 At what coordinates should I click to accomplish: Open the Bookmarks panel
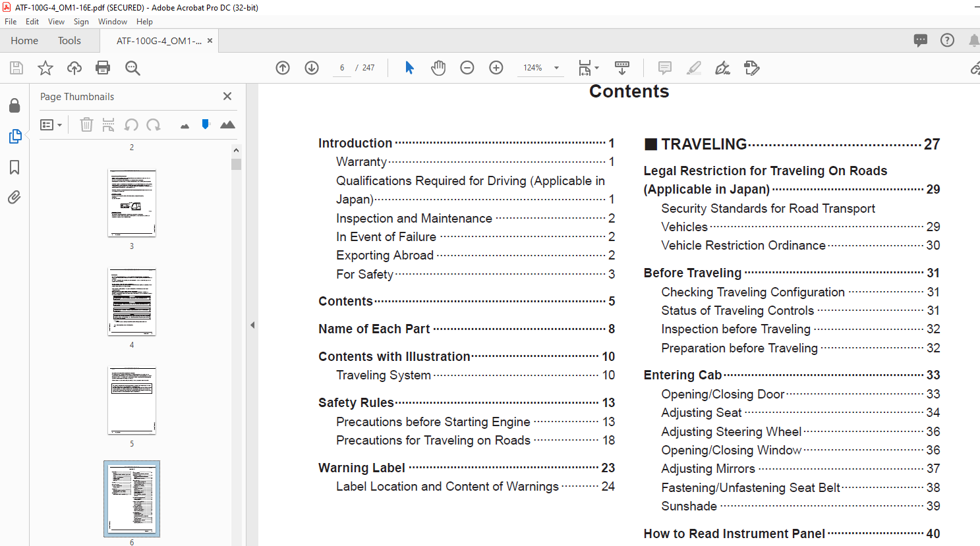14,167
